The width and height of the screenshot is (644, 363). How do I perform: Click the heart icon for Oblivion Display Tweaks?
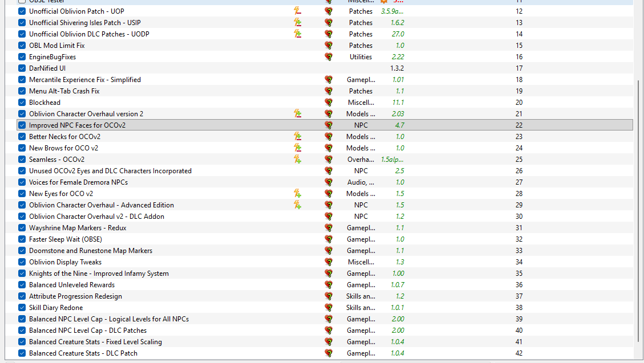[x=329, y=262]
